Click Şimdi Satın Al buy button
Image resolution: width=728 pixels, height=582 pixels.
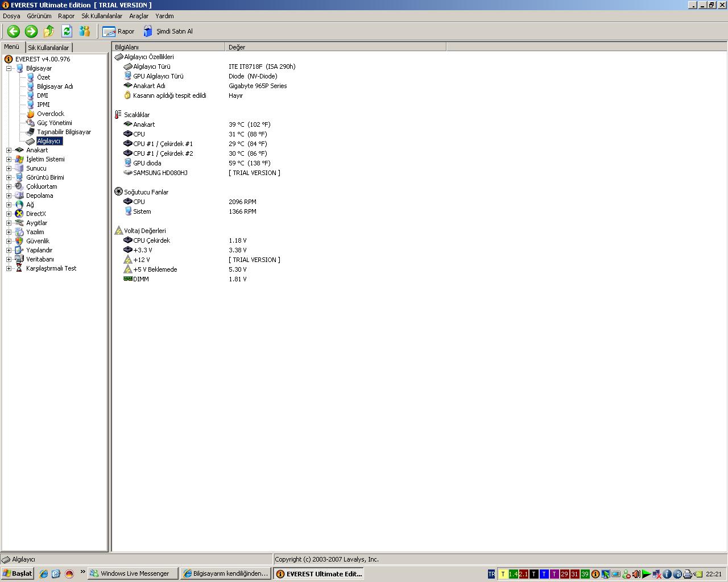point(168,31)
